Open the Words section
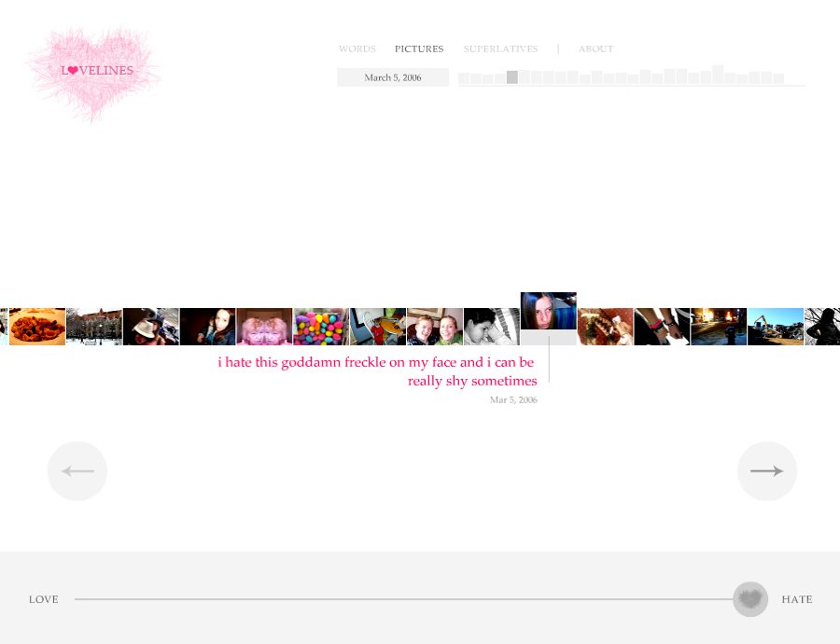 tap(357, 49)
